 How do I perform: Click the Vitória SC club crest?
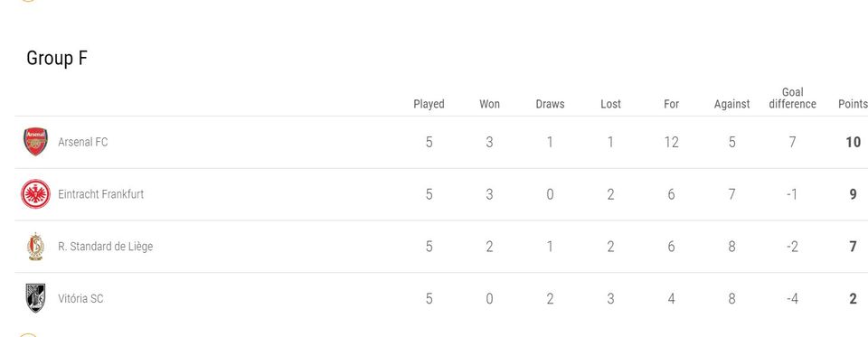coord(35,298)
